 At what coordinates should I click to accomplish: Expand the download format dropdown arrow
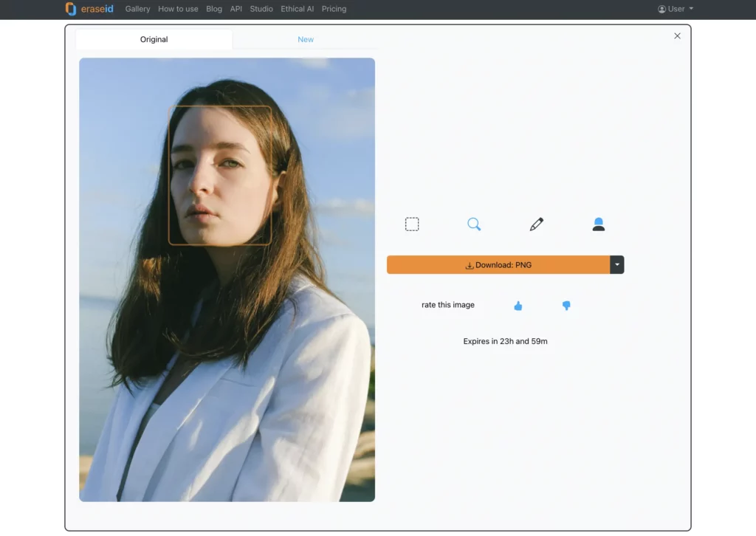tap(617, 264)
